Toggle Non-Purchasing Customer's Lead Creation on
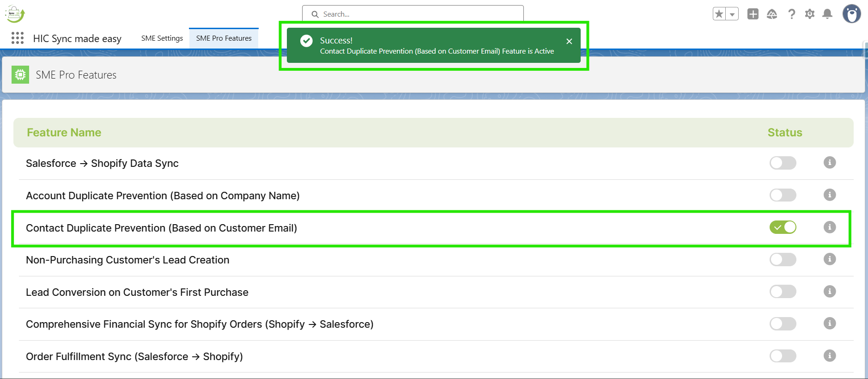This screenshot has width=868, height=379. pos(783,259)
